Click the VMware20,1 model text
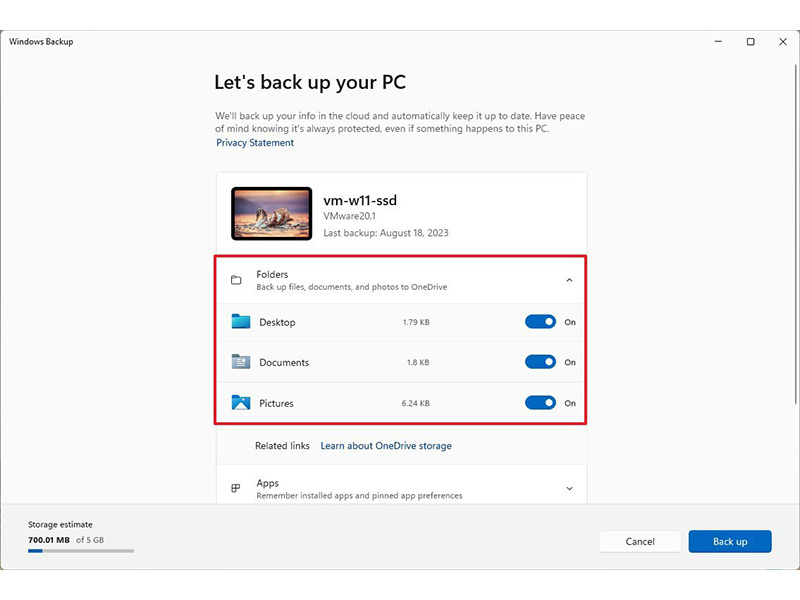 349,216
